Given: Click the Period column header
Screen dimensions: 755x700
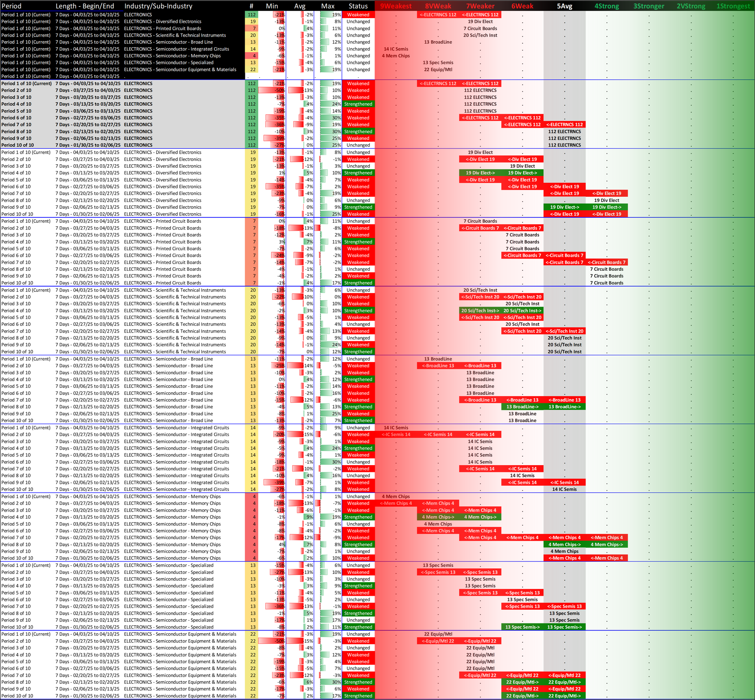Looking at the screenshot, I should click(11, 6).
